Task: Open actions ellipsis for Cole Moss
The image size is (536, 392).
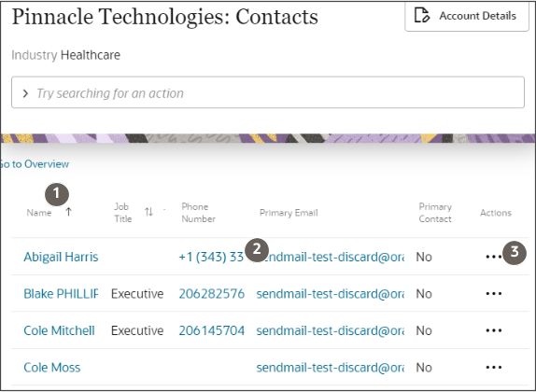Action: click(494, 368)
